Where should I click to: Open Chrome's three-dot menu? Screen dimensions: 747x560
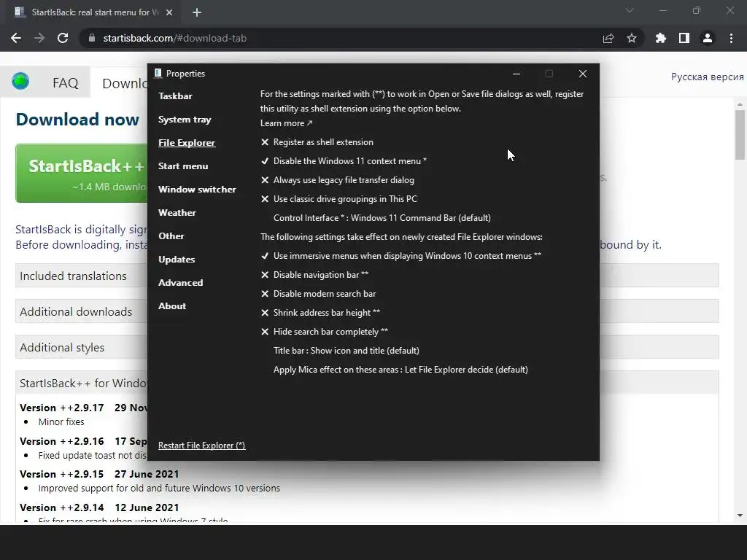point(731,38)
